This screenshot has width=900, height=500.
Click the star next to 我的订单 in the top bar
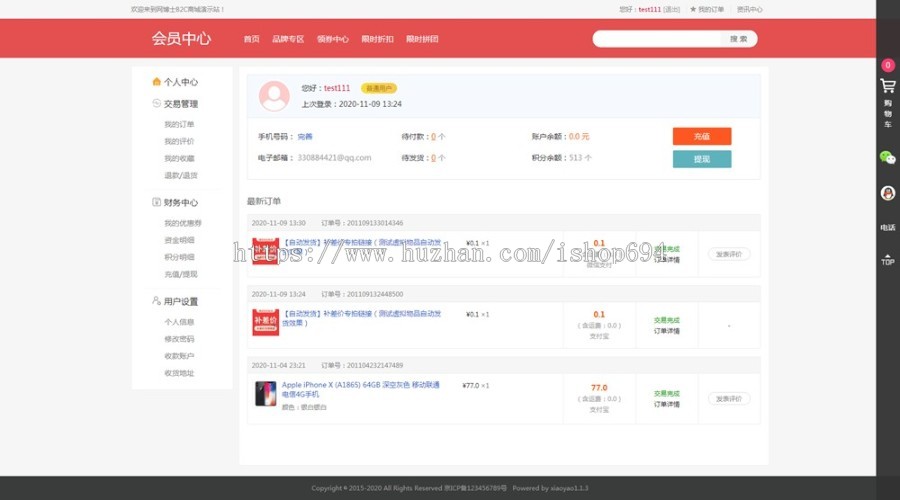click(693, 9)
